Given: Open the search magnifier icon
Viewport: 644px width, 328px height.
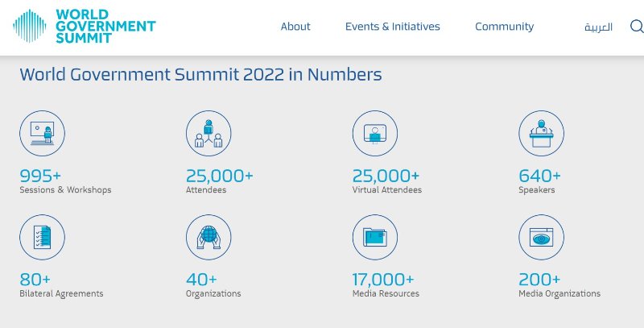Looking at the screenshot, I should pos(637,27).
